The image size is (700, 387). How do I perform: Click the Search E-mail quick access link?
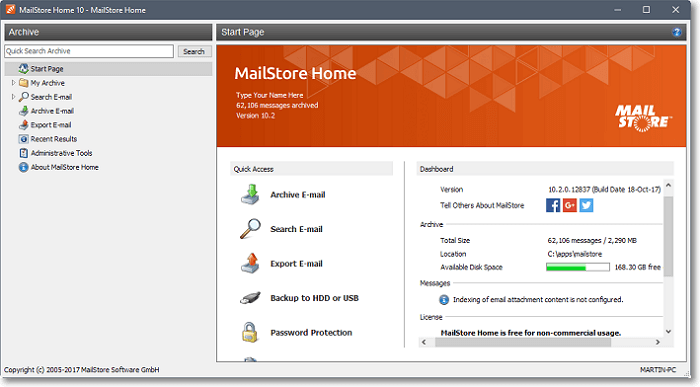pyautogui.click(x=296, y=229)
